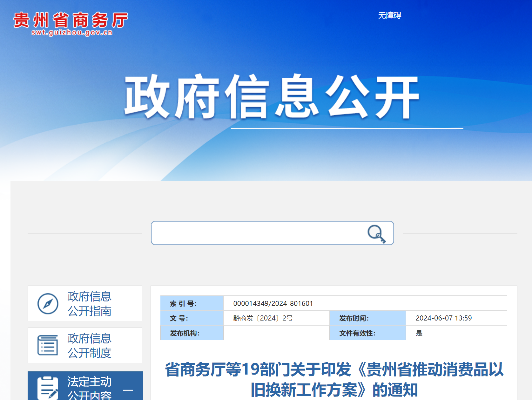Click the 政府信息公开 banner title
This screenshot has width=532, height=400.
(272, 97)
